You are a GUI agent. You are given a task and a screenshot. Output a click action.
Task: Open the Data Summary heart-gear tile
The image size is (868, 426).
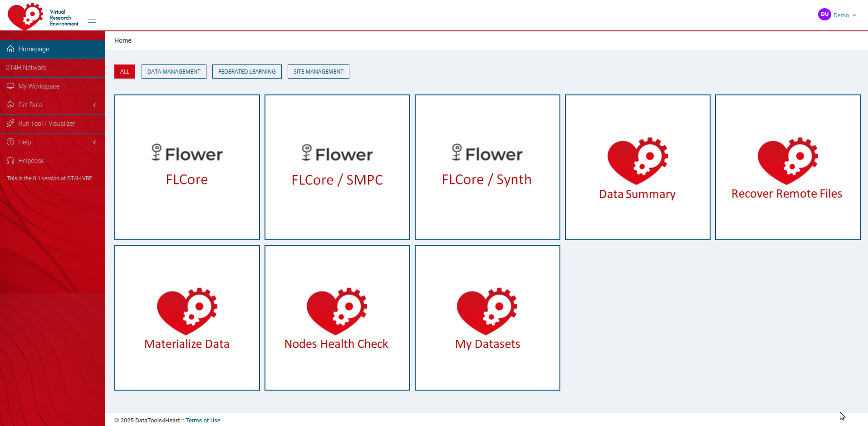click(637, 167)
